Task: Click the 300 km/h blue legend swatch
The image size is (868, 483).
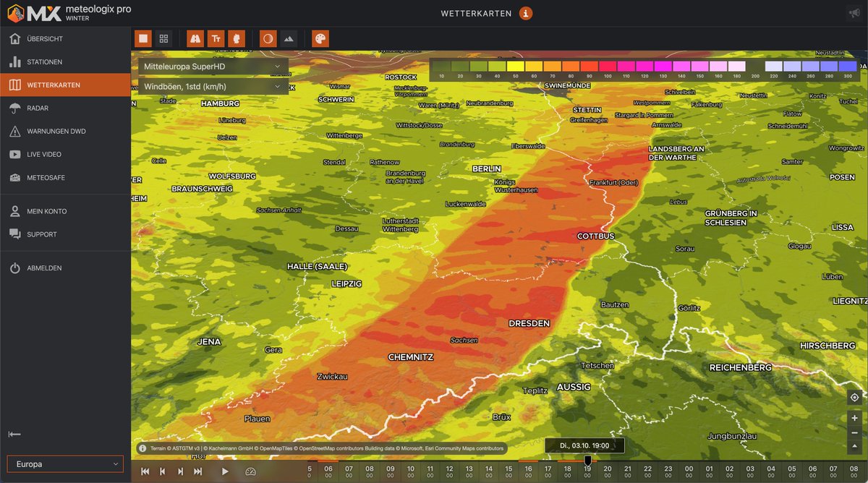Action: [x=849, y=66]
